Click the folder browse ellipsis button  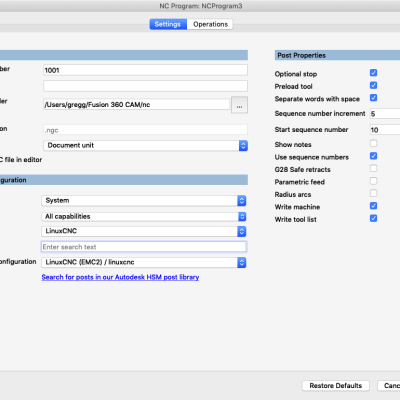click(x=239, y=105)
